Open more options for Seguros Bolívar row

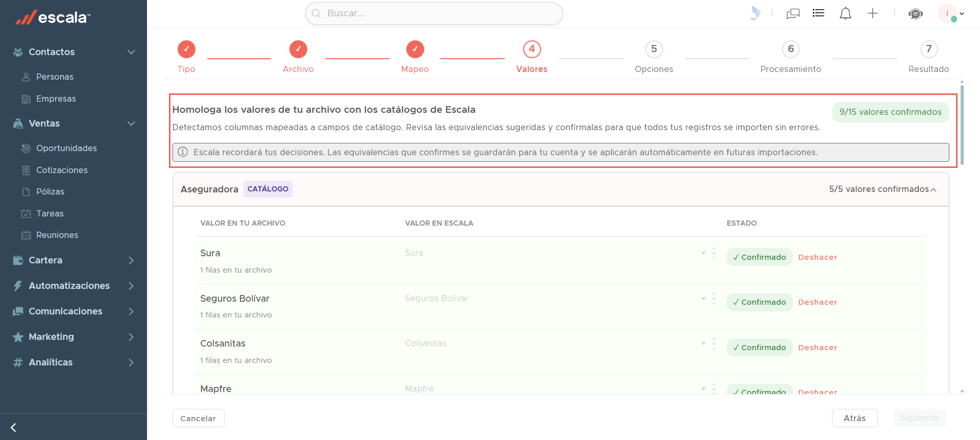[714, 299]
